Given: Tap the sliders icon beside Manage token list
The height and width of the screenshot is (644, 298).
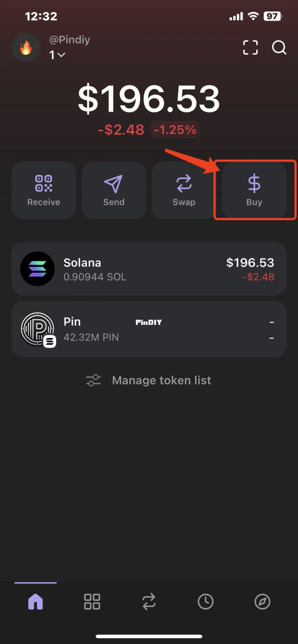Looking at the screenshot, I should pyautogui.click(x=93, y=380).
